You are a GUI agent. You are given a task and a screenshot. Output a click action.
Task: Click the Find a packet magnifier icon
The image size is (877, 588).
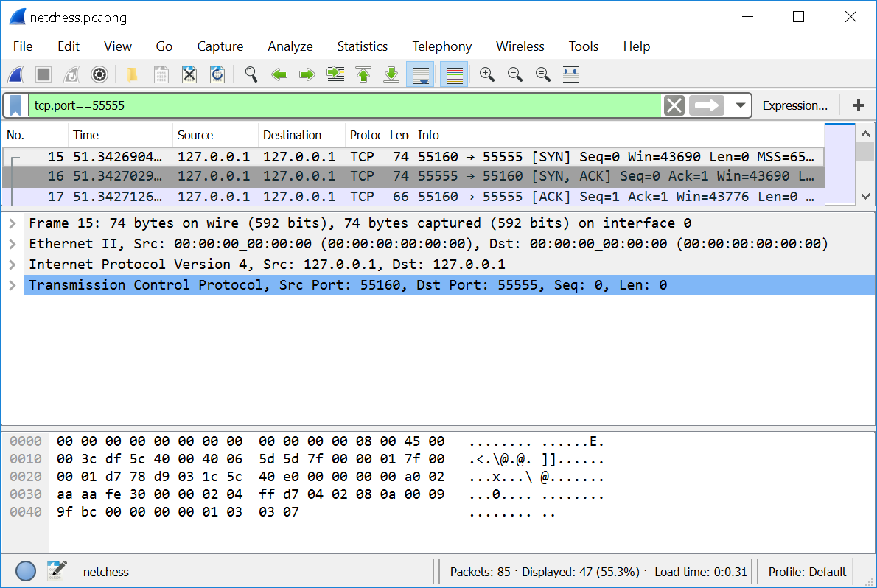(251, 74)
